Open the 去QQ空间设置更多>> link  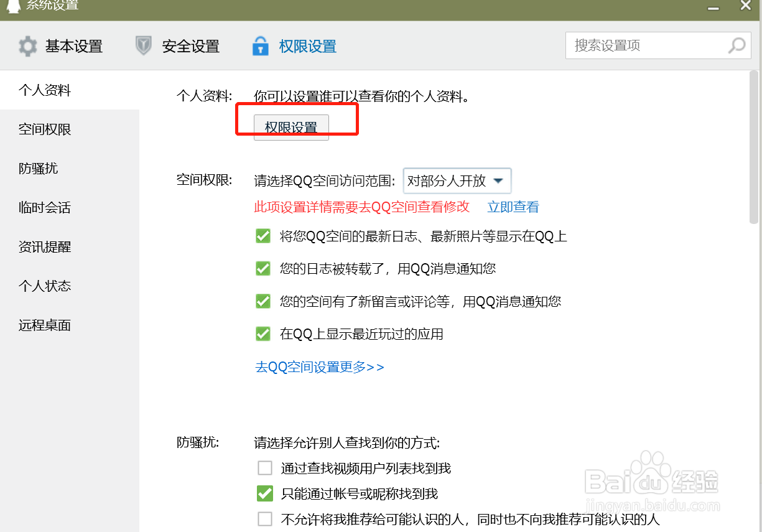coord(320,367)
